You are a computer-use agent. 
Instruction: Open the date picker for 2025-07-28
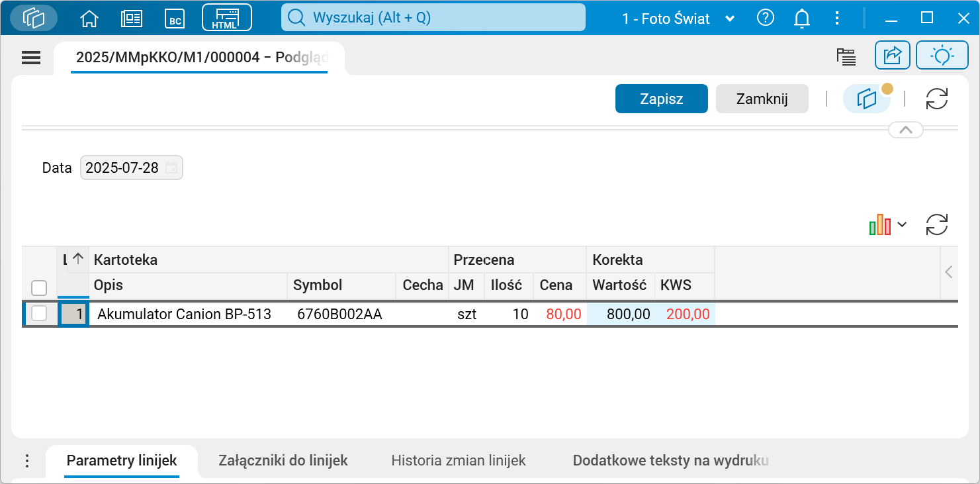pyautogui.click(x=171, y=168)
